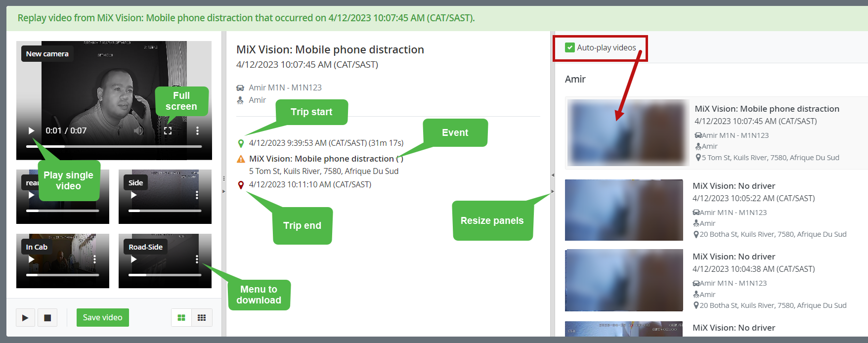Switch to three-column grid layout
The image size is (868, 343).
coord(202,318)
